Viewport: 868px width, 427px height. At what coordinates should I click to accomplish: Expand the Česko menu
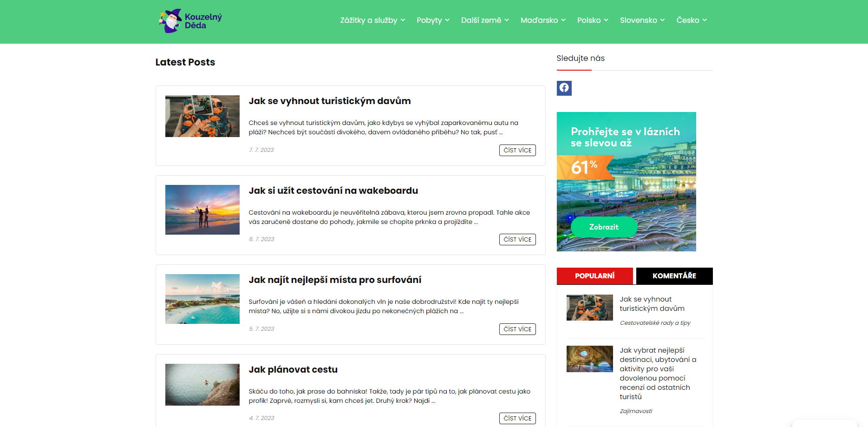pos(692,20)
